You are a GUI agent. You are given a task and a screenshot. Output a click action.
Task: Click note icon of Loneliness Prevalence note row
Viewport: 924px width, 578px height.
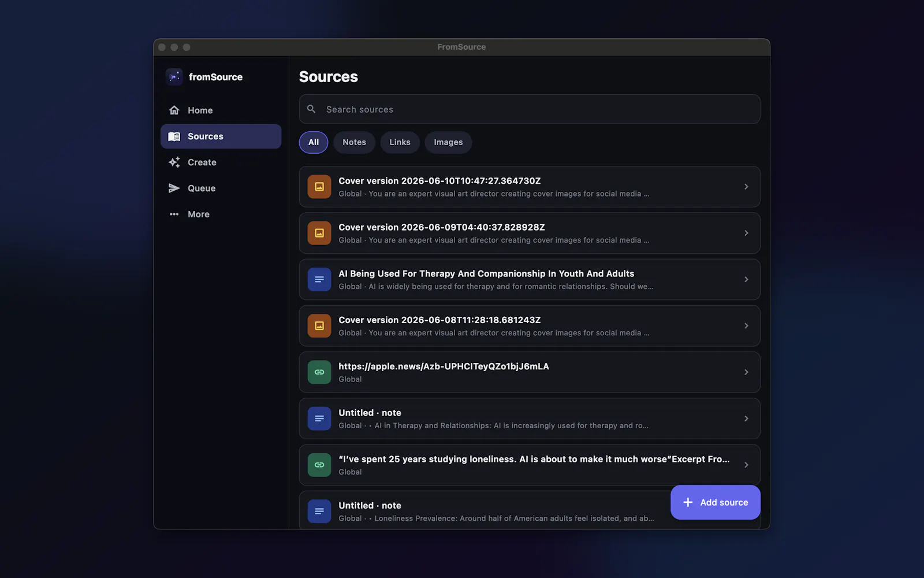coord(319,512)
